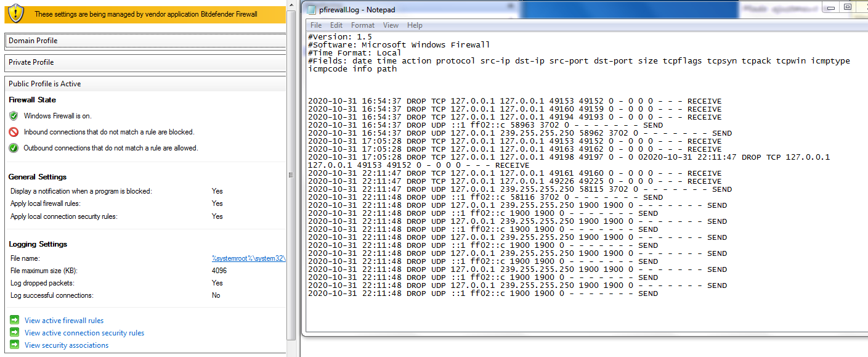This screenshot has height=357, width=868.
Task: Click the Firewall State heading
Action: pos(32,100)
